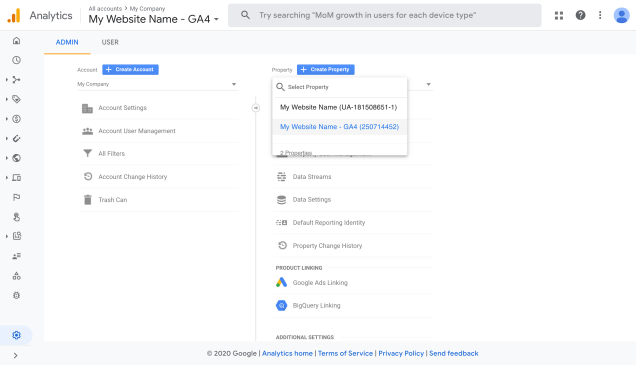Expand the Tech section arrow

tap(6, 178)
